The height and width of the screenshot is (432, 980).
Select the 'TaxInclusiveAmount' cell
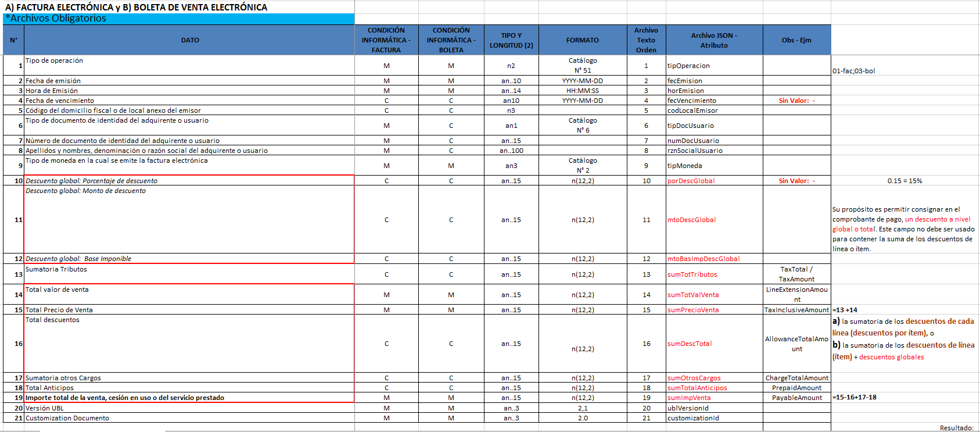coord(796,310)
